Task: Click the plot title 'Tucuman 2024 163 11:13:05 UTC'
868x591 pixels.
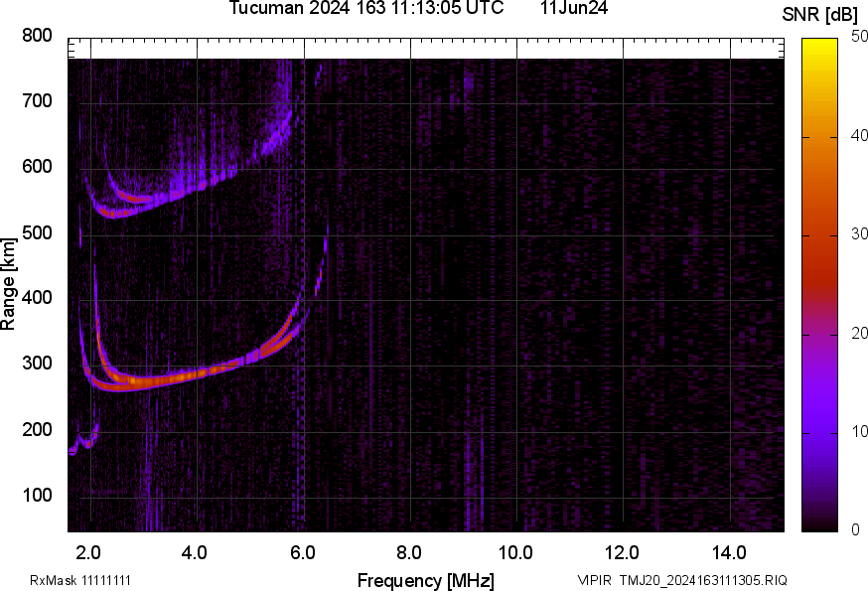Action: point(365,8)
